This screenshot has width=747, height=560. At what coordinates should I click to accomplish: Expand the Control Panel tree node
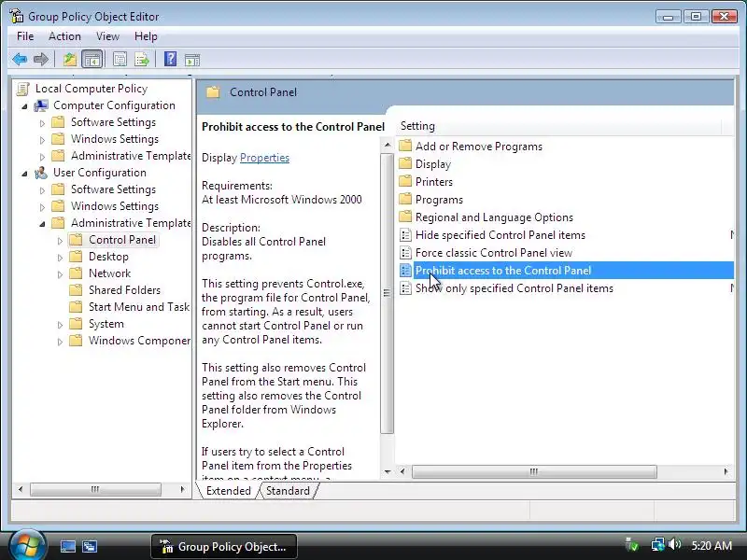point(60,241)
